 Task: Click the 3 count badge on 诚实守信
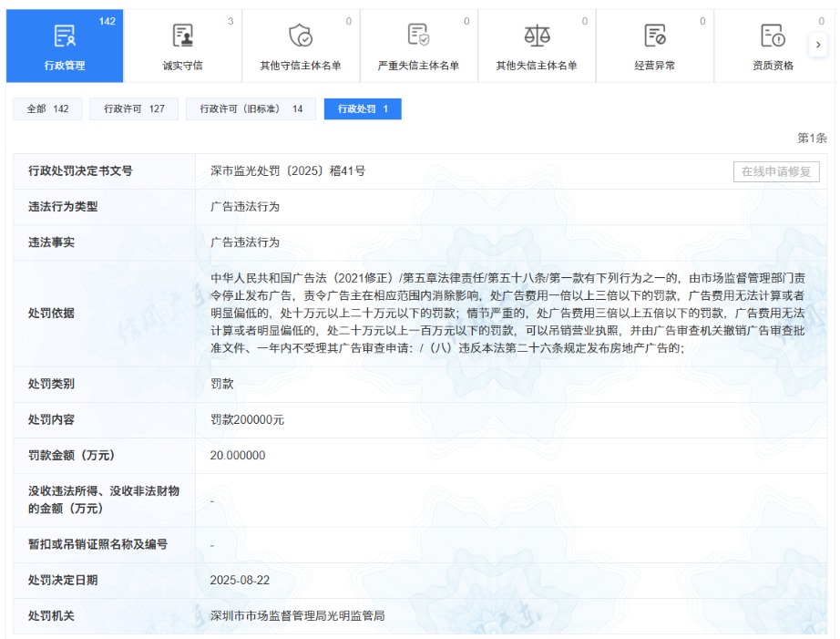(x=230, y=22)
